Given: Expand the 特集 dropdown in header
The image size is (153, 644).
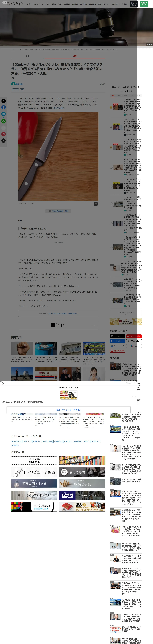Looking at the screenshot, I should [54, 4].
